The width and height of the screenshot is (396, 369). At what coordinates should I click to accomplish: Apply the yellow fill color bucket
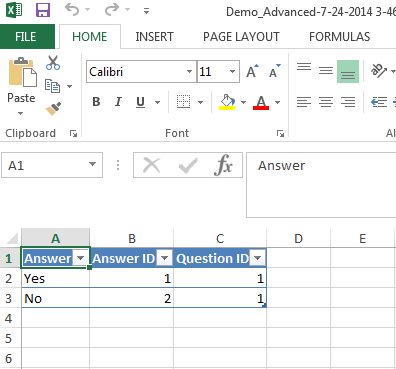tap(227, 102)
